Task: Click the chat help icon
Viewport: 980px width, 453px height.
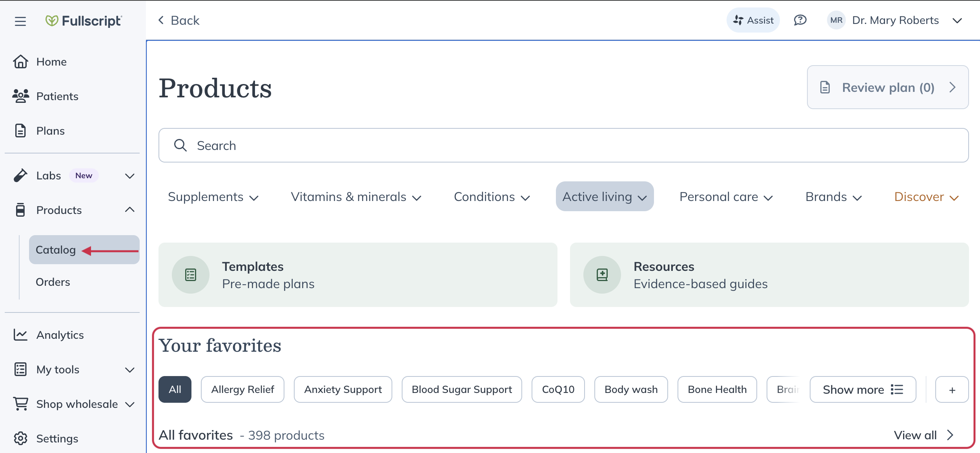Action: tap(800, 20)
